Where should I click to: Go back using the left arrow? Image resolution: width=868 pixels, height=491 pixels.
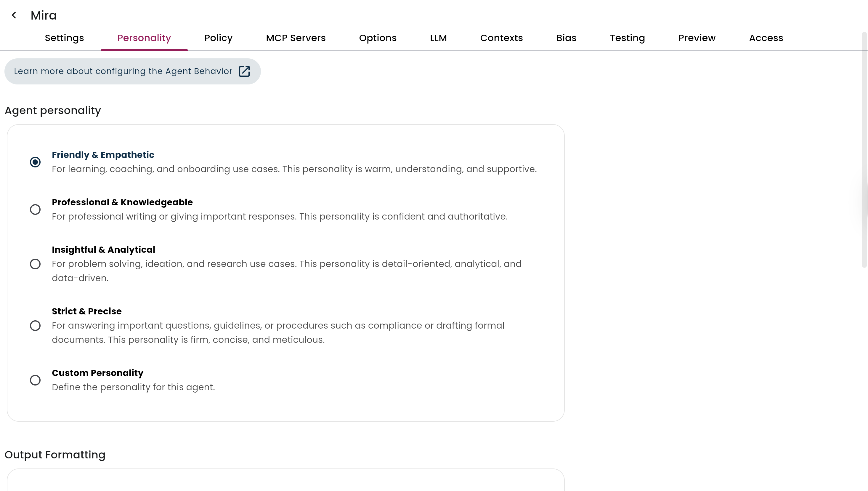tap(14, 15)
